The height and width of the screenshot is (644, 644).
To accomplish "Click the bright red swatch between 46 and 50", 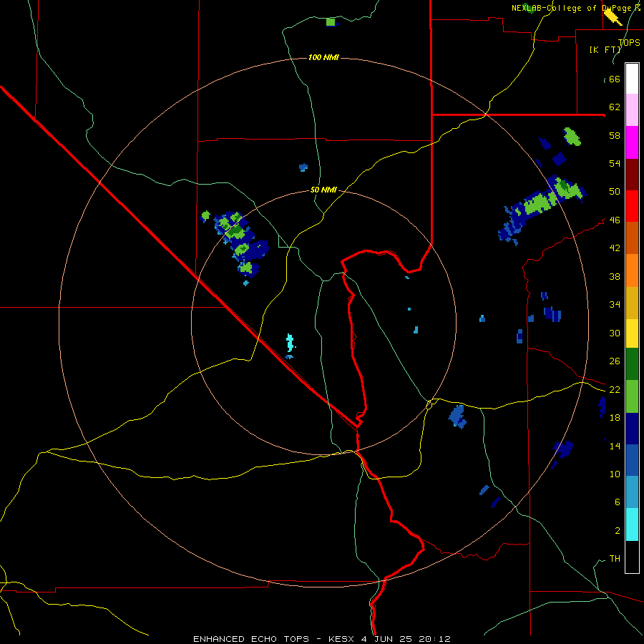I will [x=632, y=206].
